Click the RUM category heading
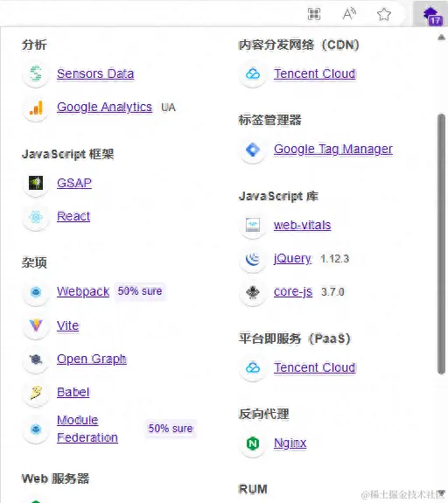This screenshot has width=448, height=503. point(253,489)
